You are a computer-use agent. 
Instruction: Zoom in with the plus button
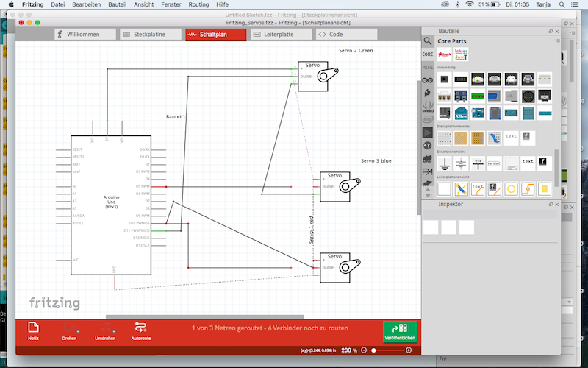point(409,350)
